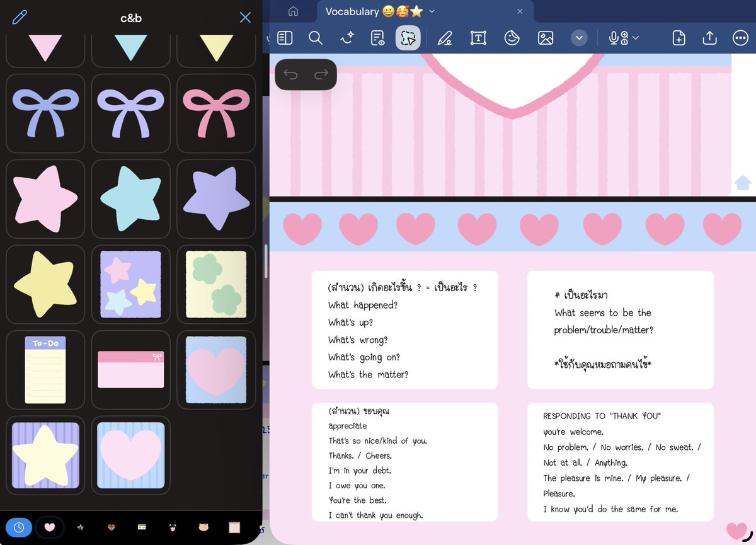Switch to read-only document mode icon
Viewport: 756px width, 545px height.
pyautogui.click(x=378, y=38)
